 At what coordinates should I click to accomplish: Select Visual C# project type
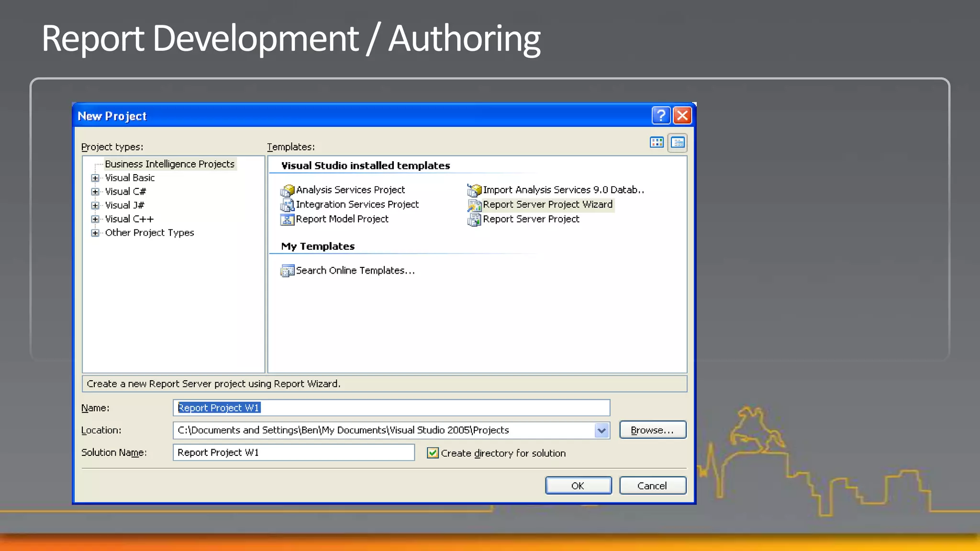point(125,192)
